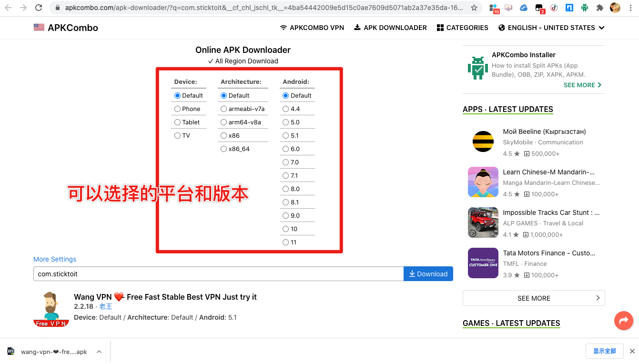
Task: Open the English - United States language dropdown
Action: (x=551, y=28)
